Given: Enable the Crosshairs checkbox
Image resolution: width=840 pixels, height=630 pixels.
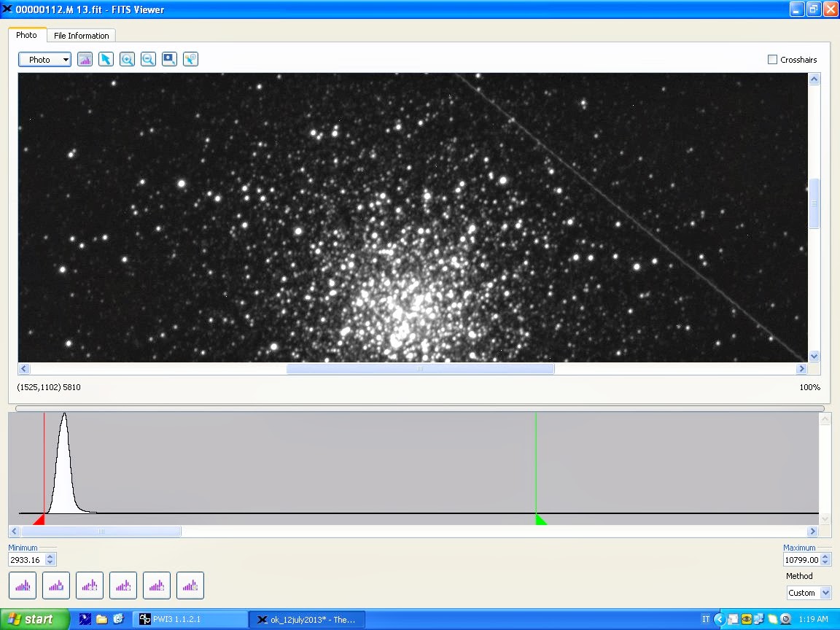Looking at the screenshot, I should tap(772, 60).
